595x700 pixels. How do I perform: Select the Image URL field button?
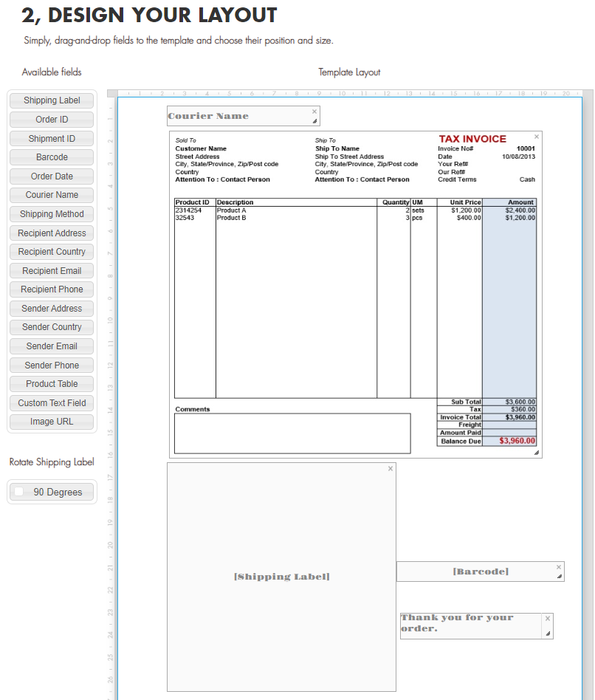[52, 422]
